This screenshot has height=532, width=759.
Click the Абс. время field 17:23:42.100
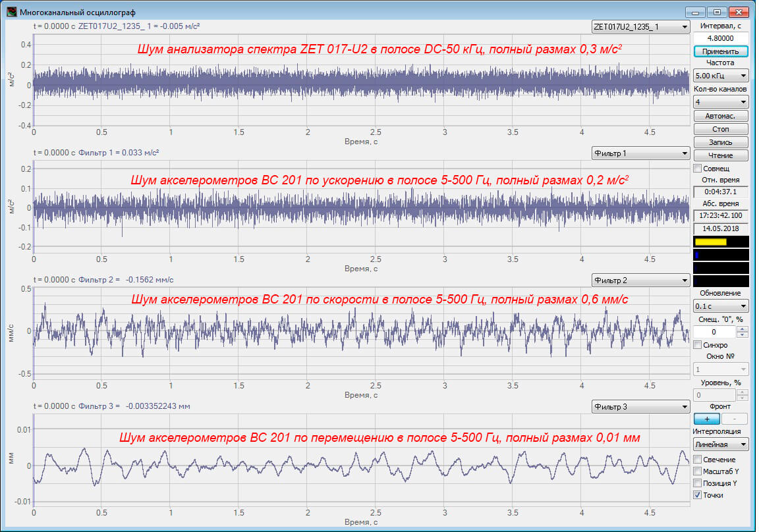(721, 215)
